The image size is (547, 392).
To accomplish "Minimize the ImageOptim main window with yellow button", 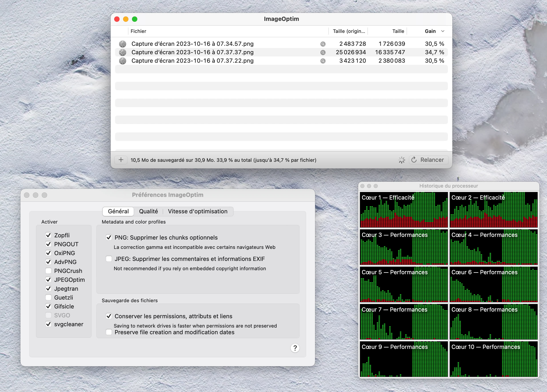I will 126,19.
